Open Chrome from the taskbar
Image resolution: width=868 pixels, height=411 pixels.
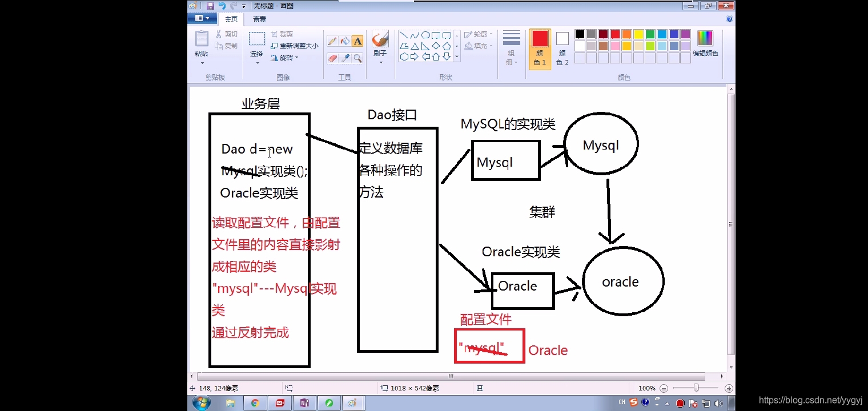point(255,403)
